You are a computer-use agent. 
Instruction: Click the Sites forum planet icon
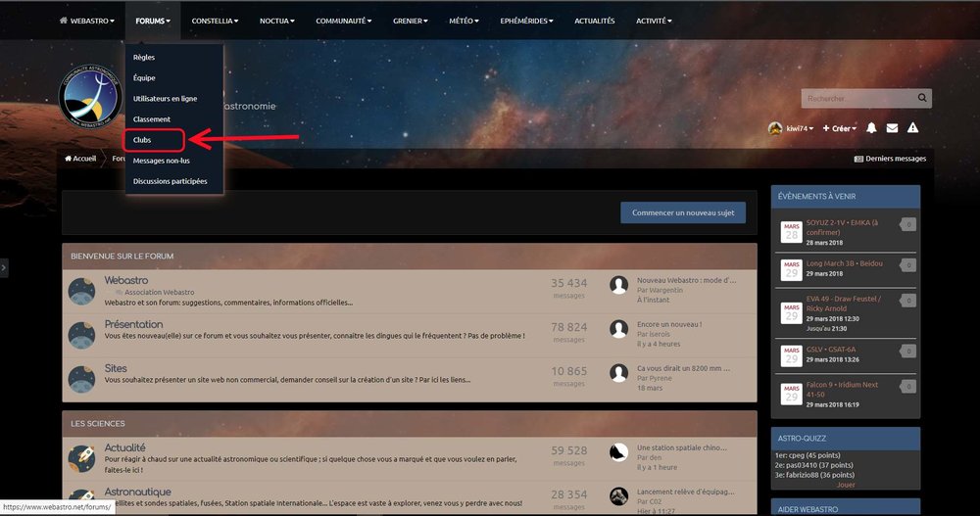(82, 379)
